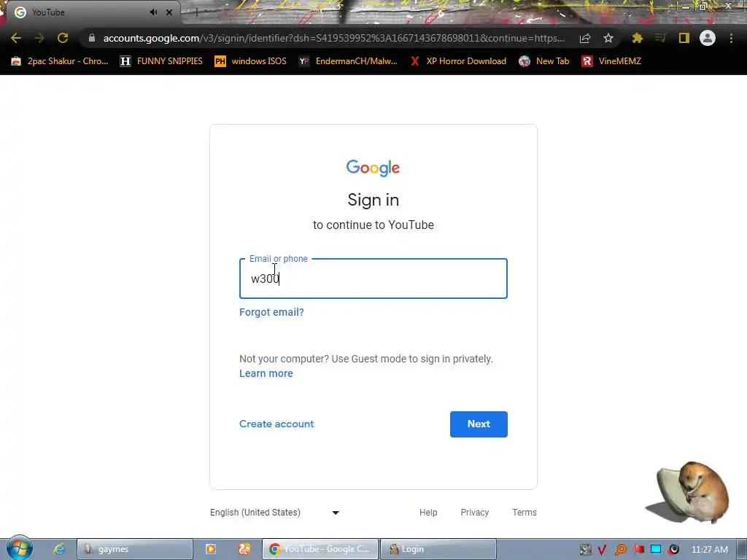Toggle the Chrome side panel icon
This screenshot has height=560, width=747.
tap(684, 38)
